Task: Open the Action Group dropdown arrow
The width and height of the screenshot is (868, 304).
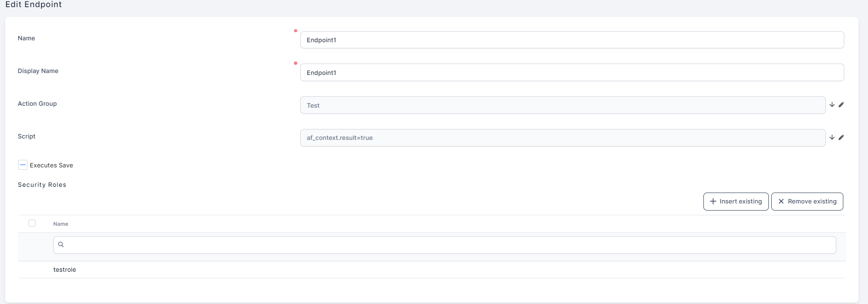Action: coord(832,105)
